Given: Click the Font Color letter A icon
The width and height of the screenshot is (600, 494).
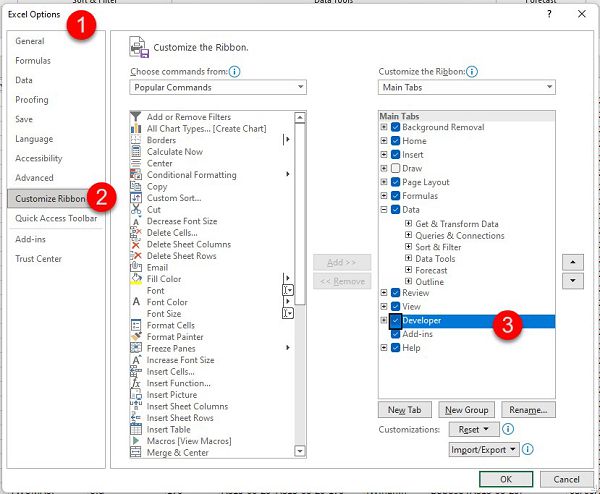Looking at the screenshot, I should click(135, 302).
